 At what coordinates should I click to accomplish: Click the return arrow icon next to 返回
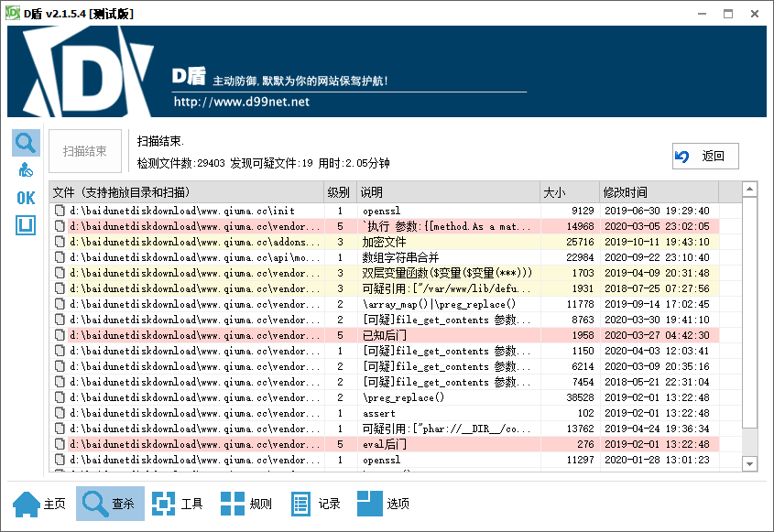pyautogui.click(x=681, y=157)
